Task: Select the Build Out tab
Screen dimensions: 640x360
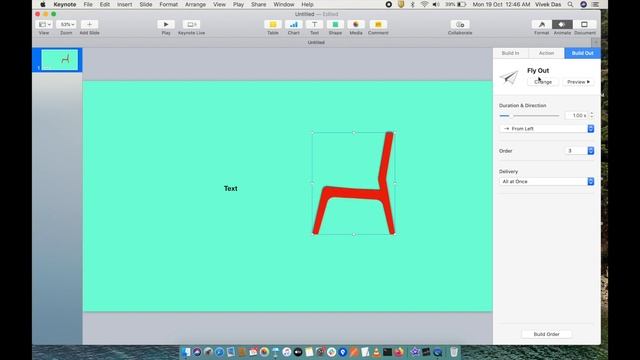Action: [x=582, y=53]
